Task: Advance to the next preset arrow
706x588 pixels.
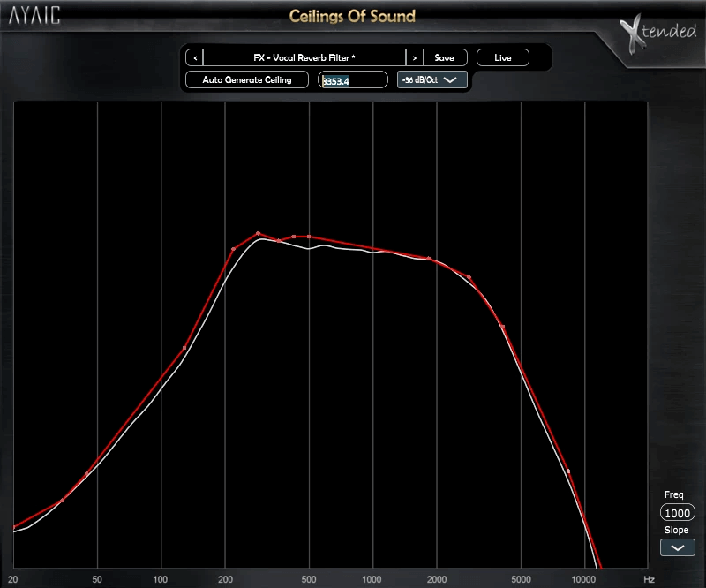Action: [x=415, y=57]
